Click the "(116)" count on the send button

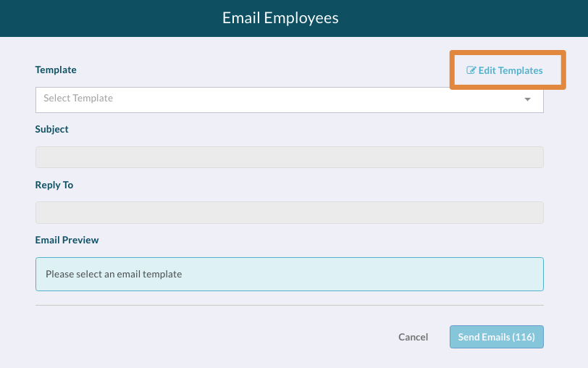(x=524, y=337)
